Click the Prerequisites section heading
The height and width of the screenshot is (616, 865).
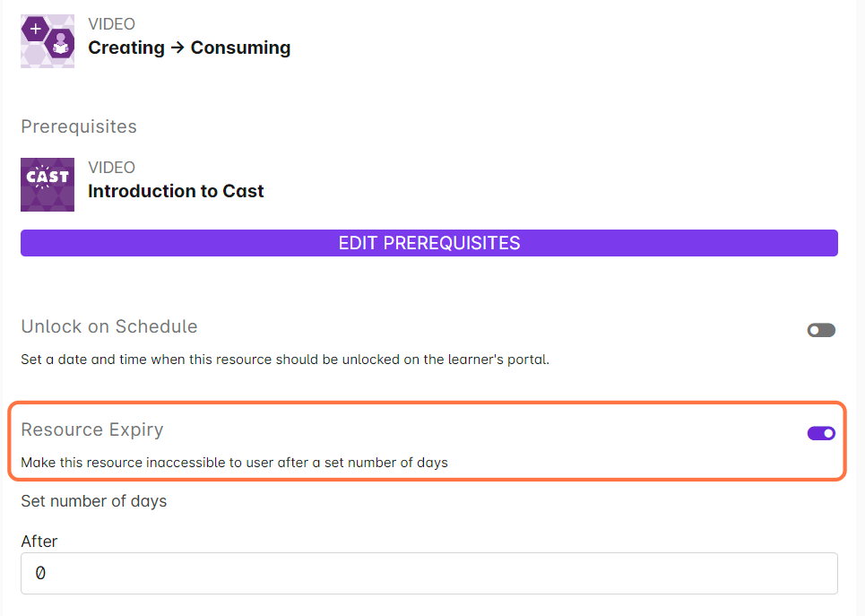(79, 126)
